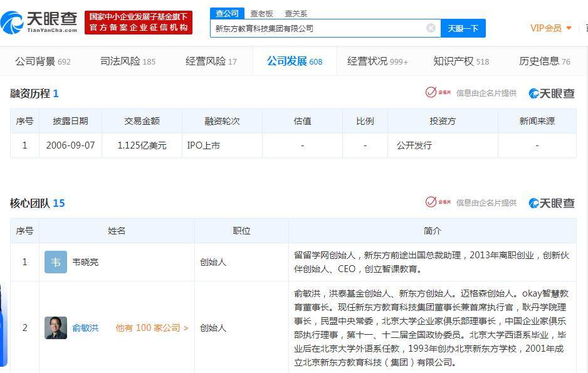Click the 职位 column header
Image resolution: width=588 pixels, height=373 pixels.
[x=241, y=231]
